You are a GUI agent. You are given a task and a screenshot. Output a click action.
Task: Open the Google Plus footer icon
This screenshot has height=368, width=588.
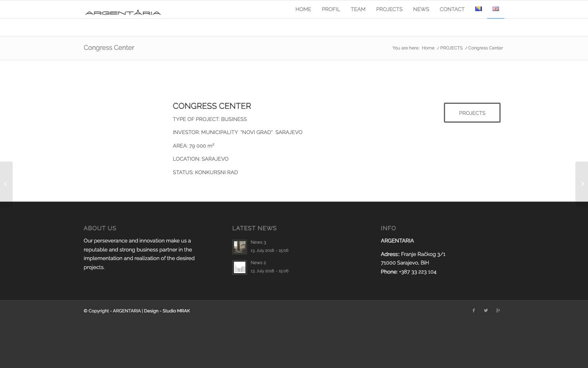pos(498,310)
